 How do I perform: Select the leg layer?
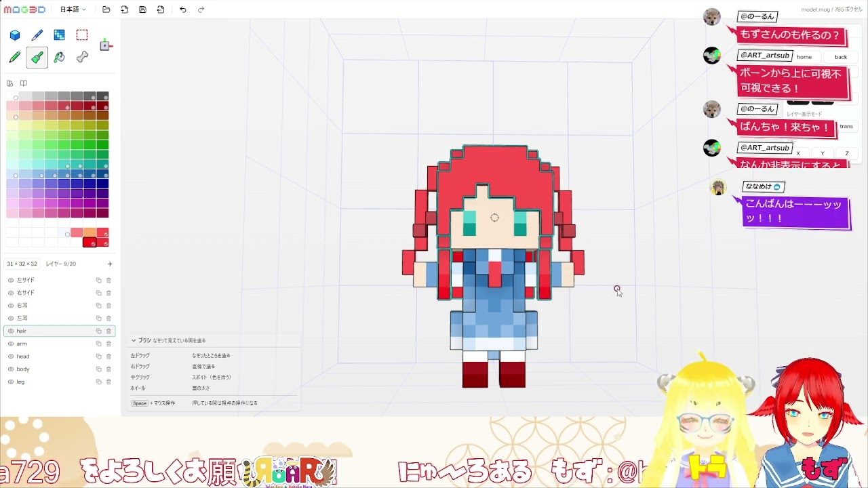pos(60,382)
